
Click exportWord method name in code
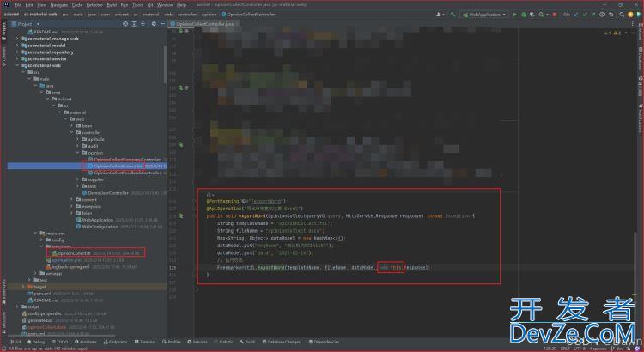click(x=252, y=216)
